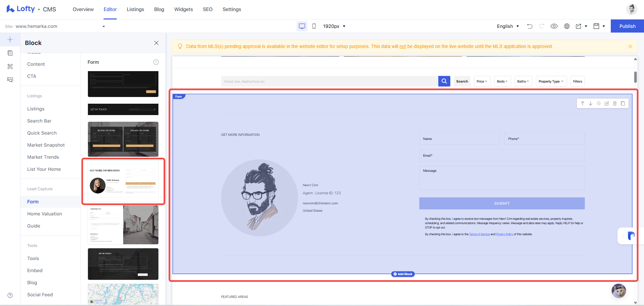This screenshot has height=306, width=644.
Task: Open the Settings tab
Action: tap(232, 9)
